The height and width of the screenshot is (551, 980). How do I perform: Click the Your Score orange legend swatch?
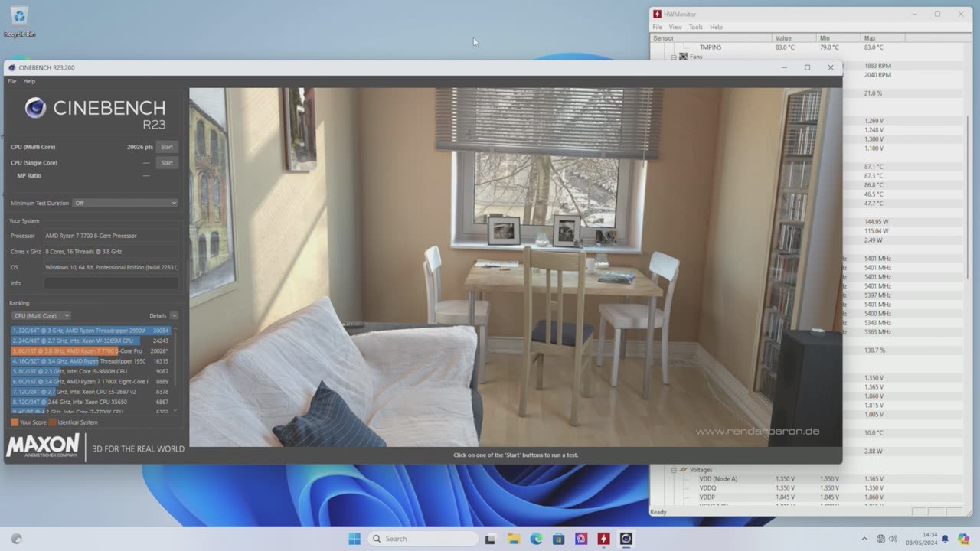tap(15, 422)
